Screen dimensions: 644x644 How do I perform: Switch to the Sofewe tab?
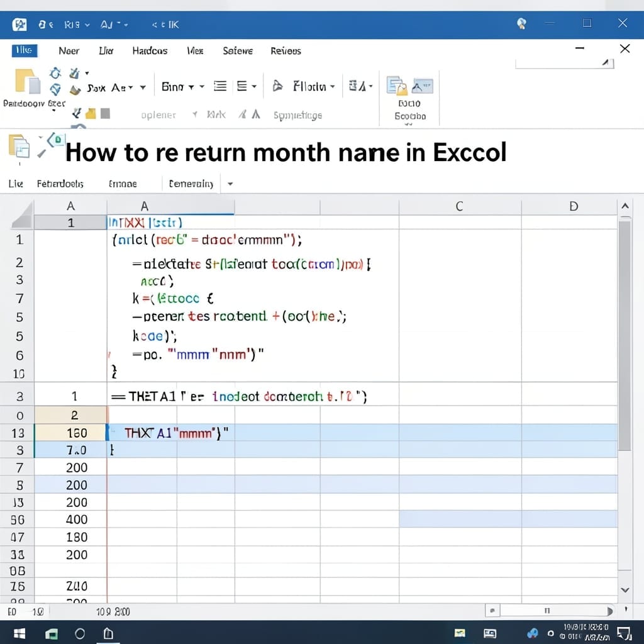[x=238, y=51]
